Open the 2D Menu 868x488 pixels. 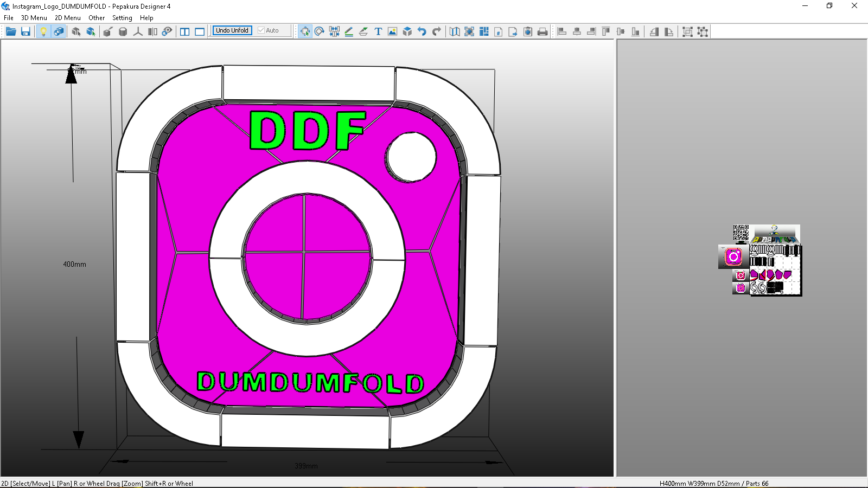67,17
